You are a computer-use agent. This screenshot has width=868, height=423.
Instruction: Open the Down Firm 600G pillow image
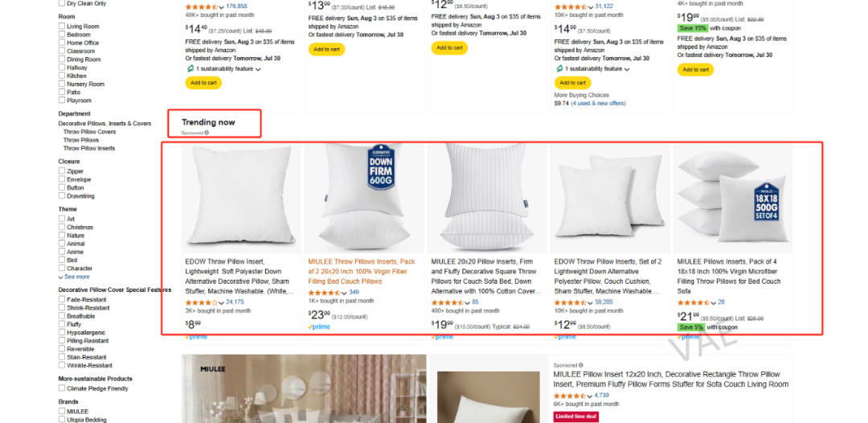pos(364,197)
